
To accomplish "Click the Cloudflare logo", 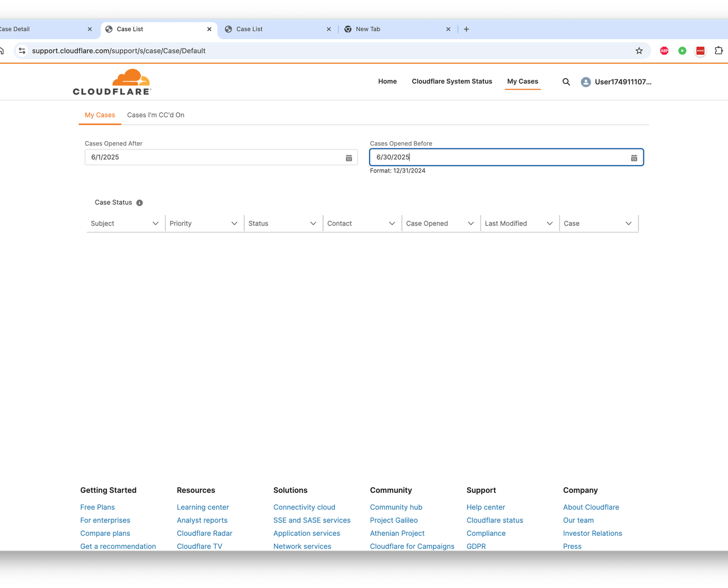I will (x=112, y=82).
